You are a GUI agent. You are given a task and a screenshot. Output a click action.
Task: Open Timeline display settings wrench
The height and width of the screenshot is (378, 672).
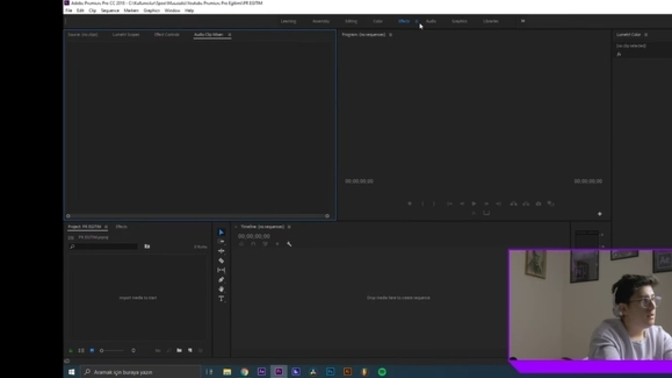pos(289,244)
